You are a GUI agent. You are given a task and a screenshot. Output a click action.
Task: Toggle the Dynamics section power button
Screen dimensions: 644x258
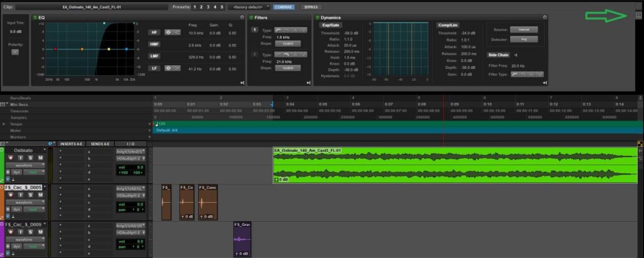(316, 18)
